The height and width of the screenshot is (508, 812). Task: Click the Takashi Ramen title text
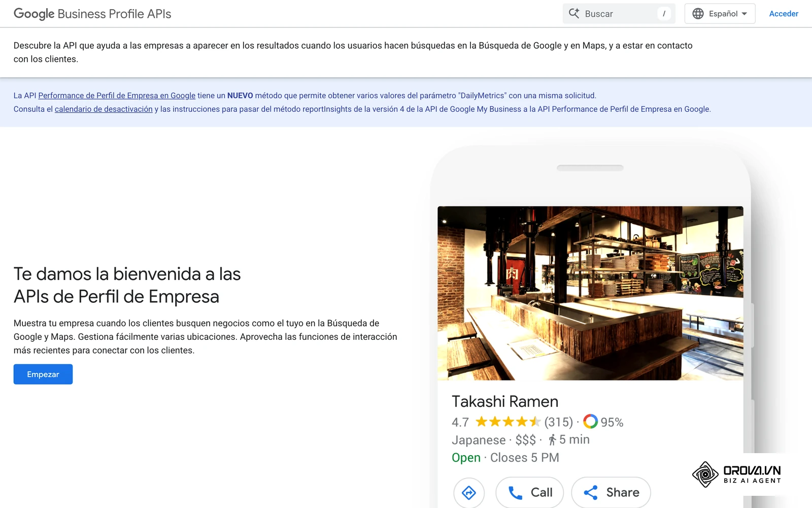click(505, 401)
